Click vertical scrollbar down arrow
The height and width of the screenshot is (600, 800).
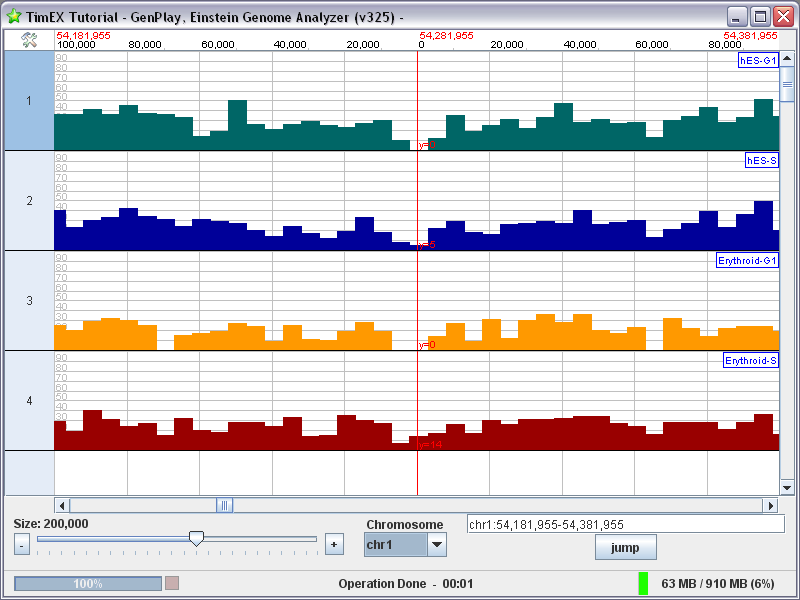(x=787, y=487)
